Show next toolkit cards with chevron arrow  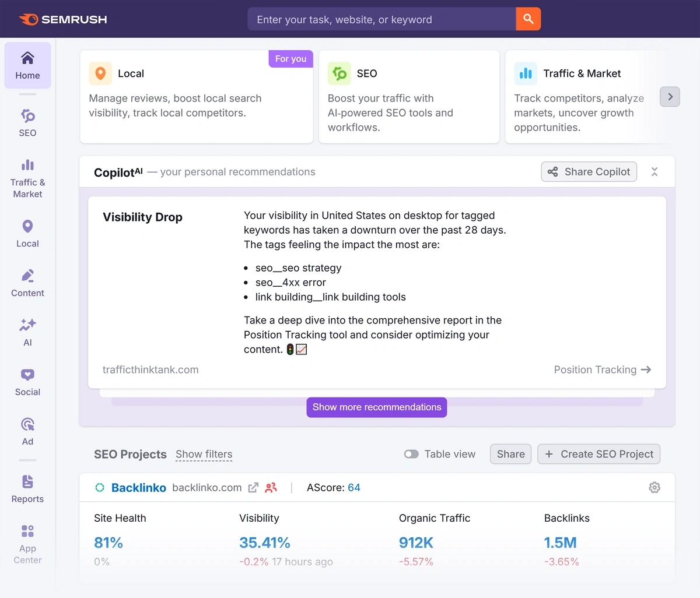(x=670, y=97)
